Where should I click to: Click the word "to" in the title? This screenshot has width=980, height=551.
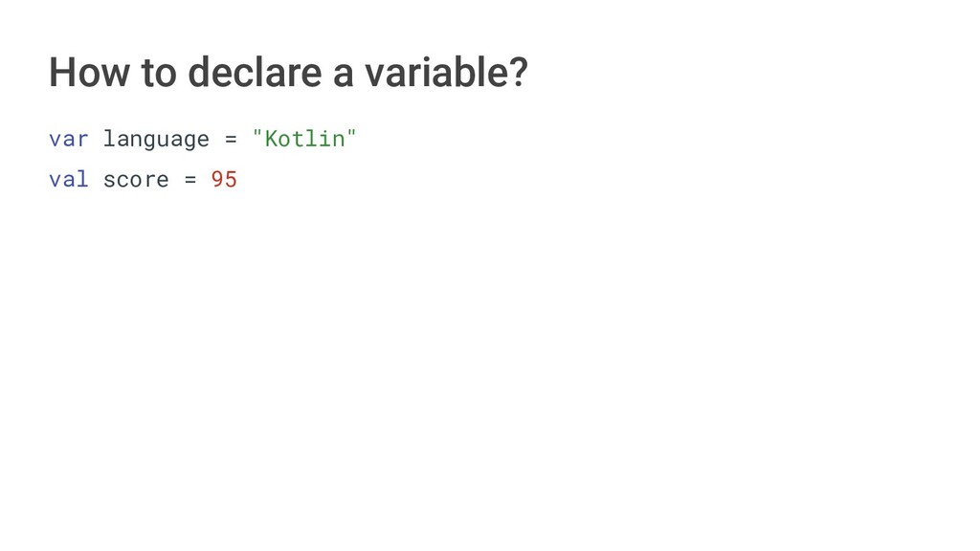click(159, 74)
